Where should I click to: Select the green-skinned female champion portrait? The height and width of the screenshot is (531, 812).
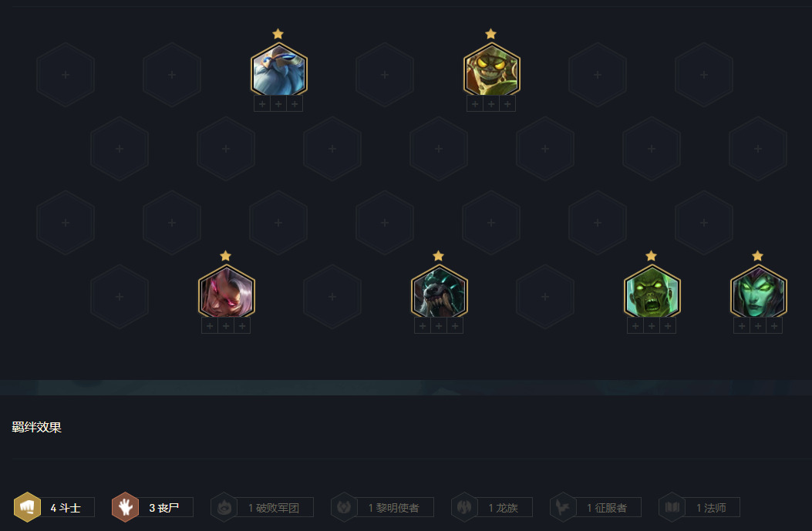pos(759,292)
